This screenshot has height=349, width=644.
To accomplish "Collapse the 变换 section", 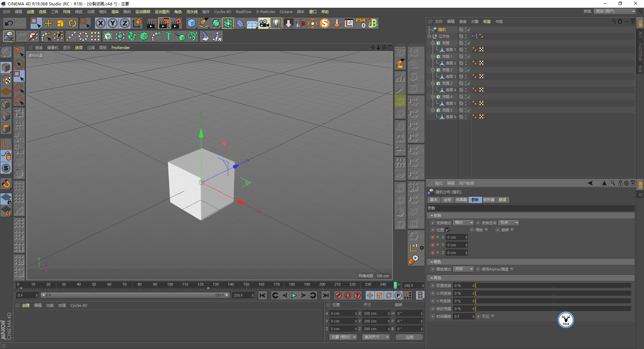I will click(432, 215).
